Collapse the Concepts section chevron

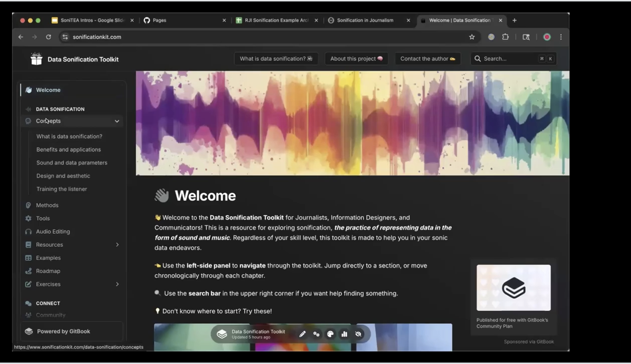click(x=117, y=121)
